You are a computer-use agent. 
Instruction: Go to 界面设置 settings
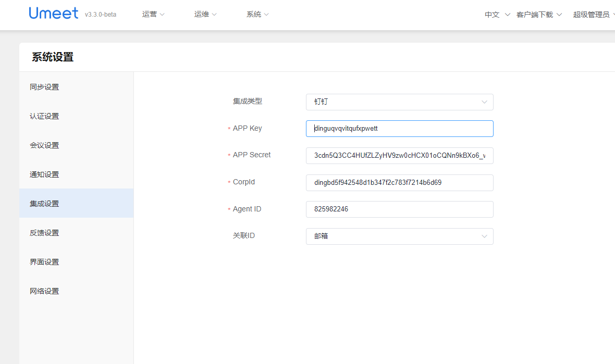click(45, 262)
